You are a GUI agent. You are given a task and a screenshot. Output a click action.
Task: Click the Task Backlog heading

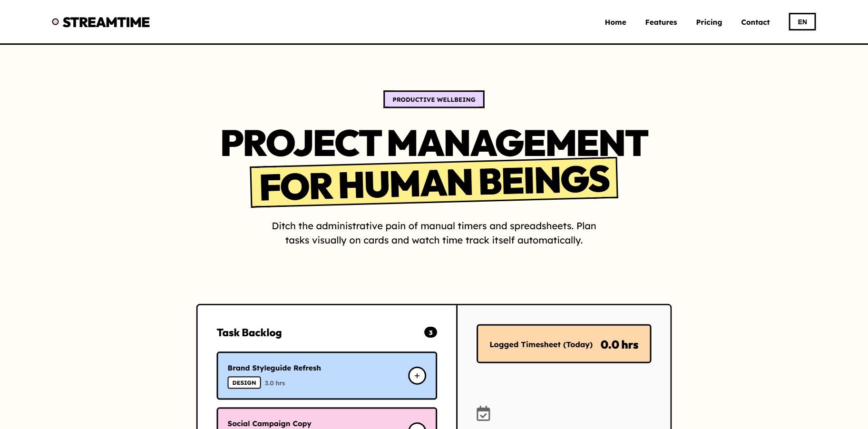[249, 333]
